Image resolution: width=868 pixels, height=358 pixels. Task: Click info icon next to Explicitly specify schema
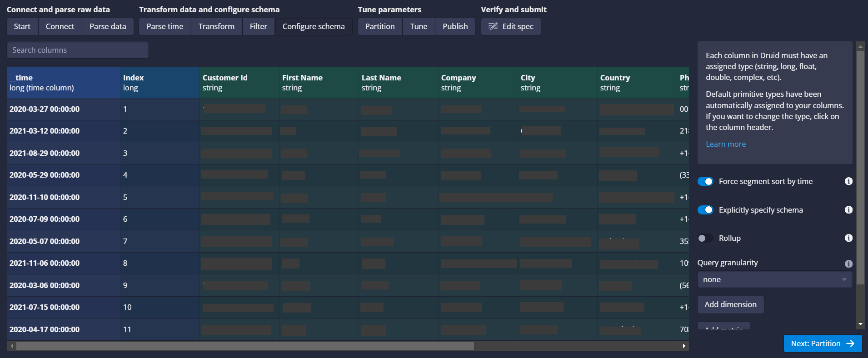click(848, 210)
